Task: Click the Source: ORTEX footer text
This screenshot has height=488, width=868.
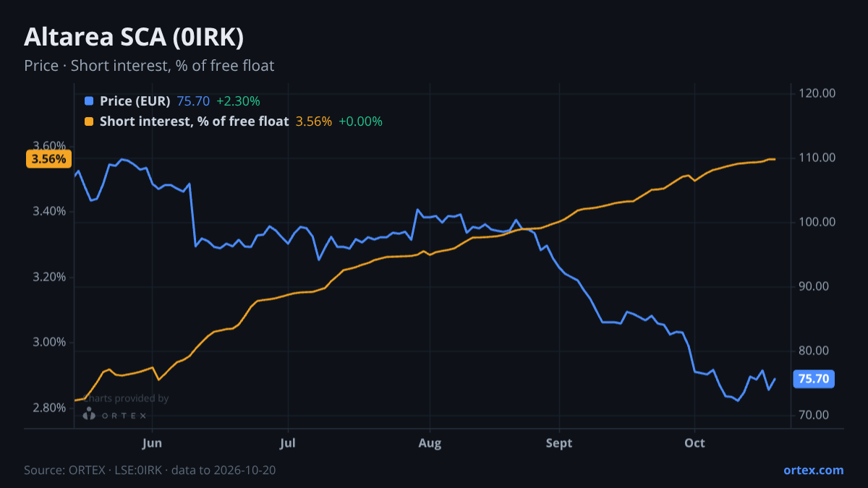Action: (x=150, y=470)
